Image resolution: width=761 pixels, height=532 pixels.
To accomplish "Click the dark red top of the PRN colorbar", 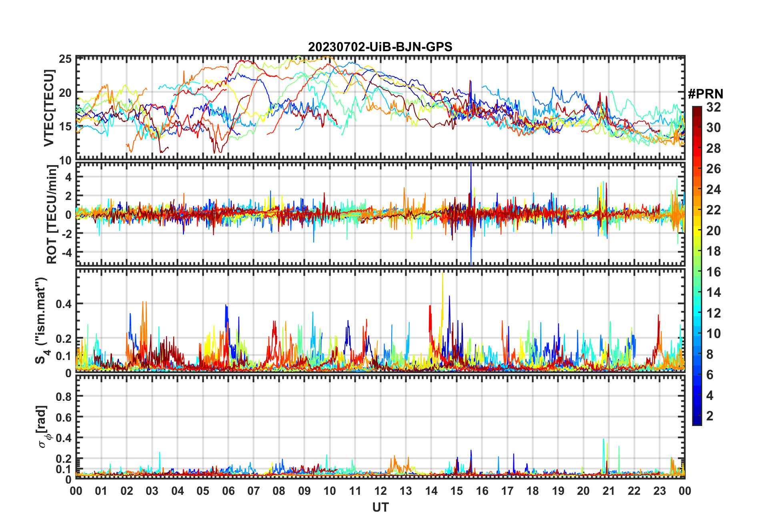I will 697,110.
